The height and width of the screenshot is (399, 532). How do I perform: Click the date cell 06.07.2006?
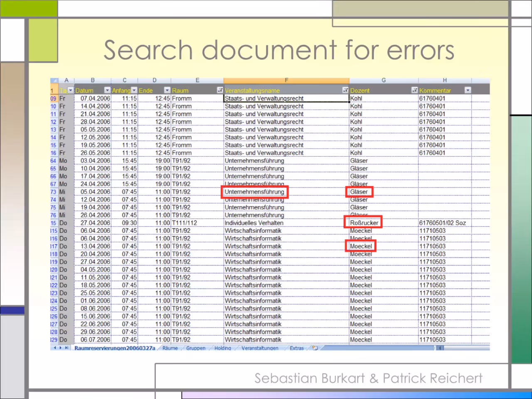(93, 340)
